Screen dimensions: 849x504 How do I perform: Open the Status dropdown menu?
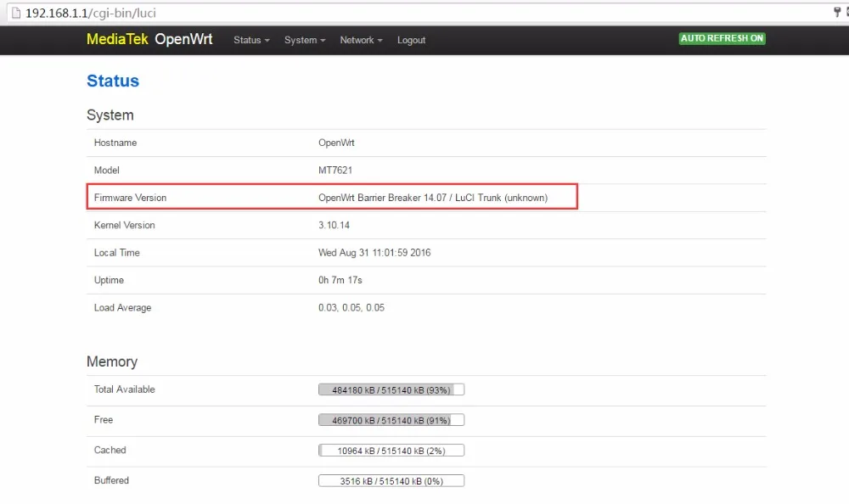251,40
